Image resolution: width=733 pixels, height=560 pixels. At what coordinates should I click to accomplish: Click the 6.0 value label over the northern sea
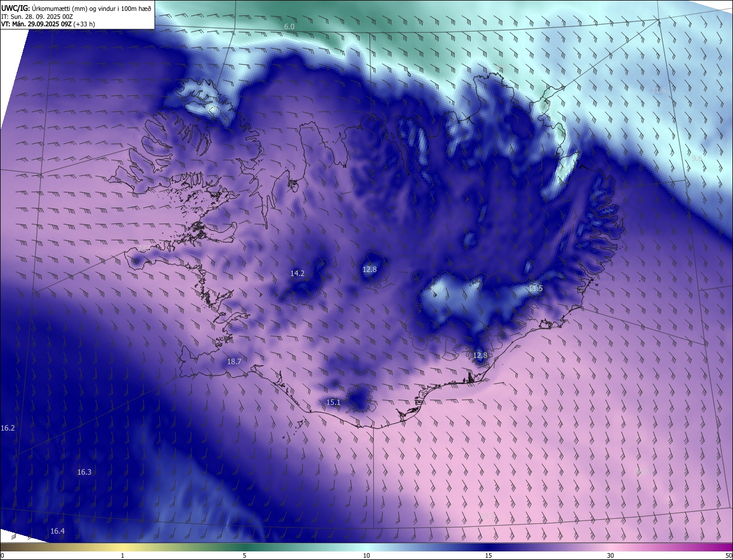(289, 27)
